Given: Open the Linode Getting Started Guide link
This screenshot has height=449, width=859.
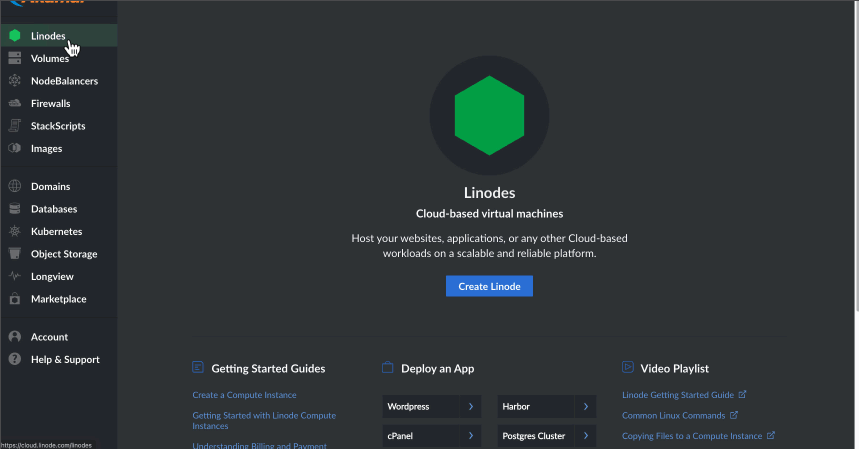Looking at the screenshot, I should pos(677,395).
